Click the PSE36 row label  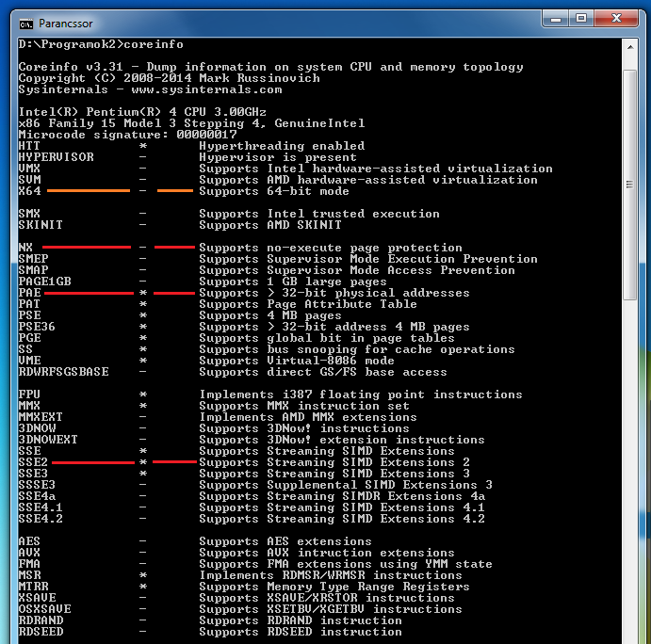(x=37, y=327)
